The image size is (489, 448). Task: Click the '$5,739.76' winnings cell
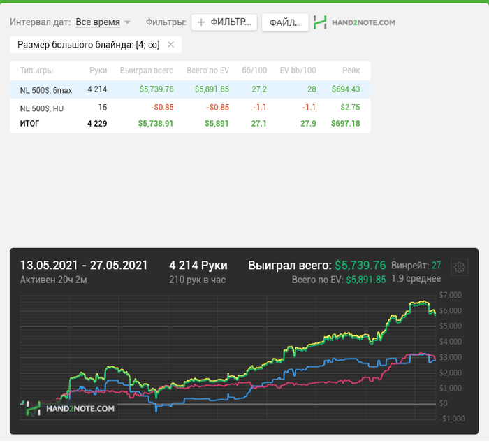click(156, 89)
